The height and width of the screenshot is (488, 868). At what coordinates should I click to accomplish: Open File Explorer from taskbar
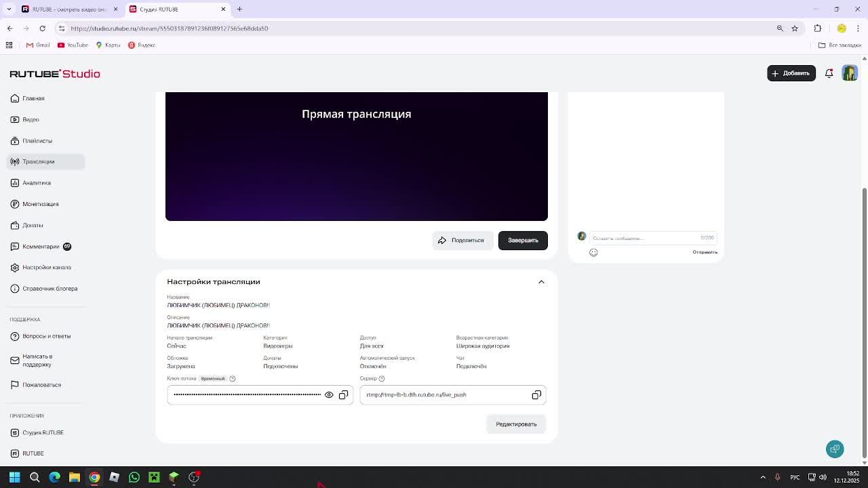tap(75, 477)
